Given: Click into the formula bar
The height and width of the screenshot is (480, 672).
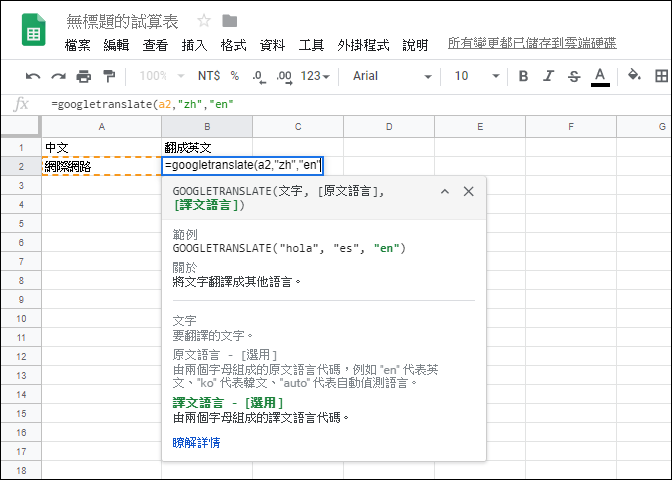Looking at the screenshot, I should (356, 104).
